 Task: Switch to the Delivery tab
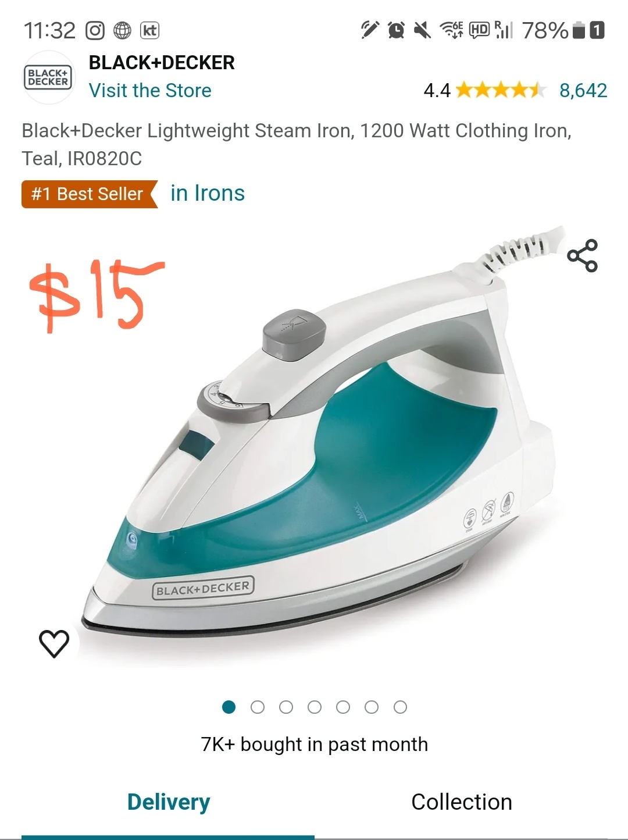tap(169, 802)
